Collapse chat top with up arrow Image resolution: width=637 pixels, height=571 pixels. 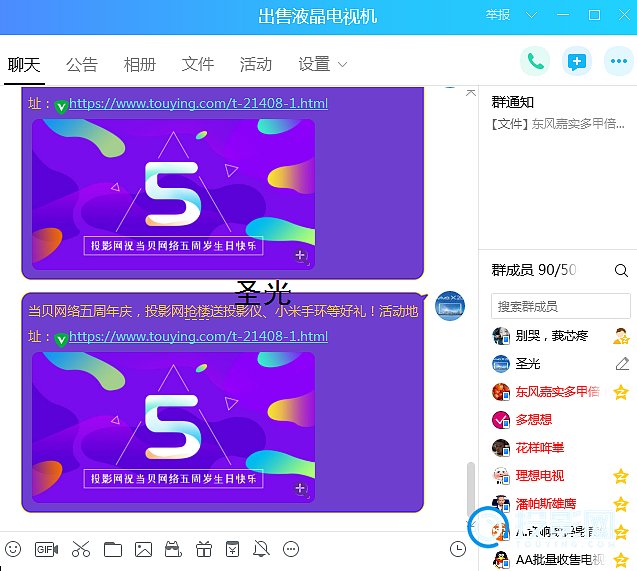(471, 93)
